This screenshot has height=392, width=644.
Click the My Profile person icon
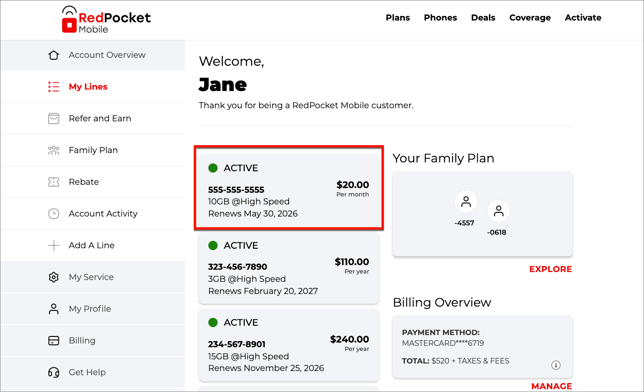click(x=53, y=309)
